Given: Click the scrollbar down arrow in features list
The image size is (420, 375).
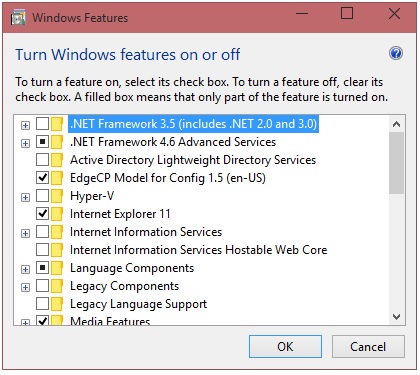Looking at the screenshot, I should 396,317.
